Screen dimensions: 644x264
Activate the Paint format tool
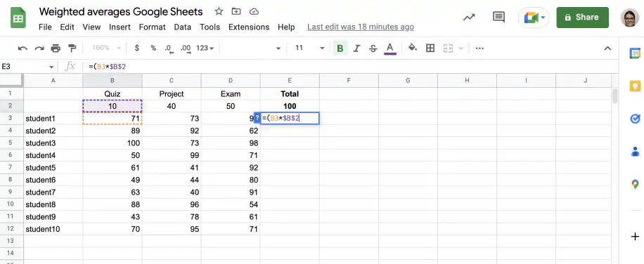point(72,48)
